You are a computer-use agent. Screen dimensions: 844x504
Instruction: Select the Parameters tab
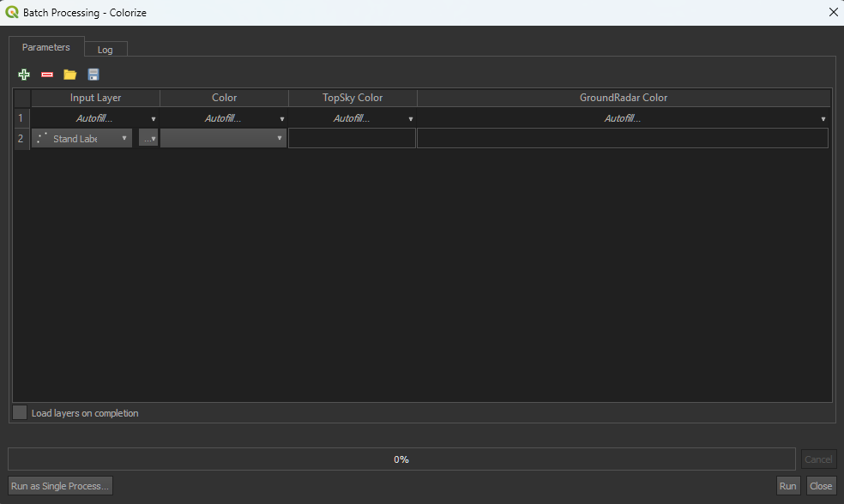pos(46,47)
